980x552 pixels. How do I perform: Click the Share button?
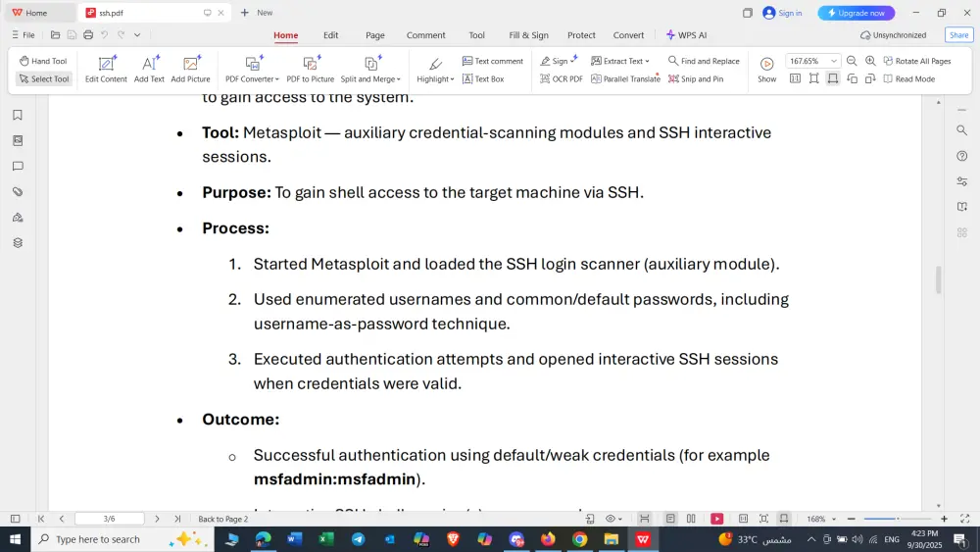[x=958, y=35]
